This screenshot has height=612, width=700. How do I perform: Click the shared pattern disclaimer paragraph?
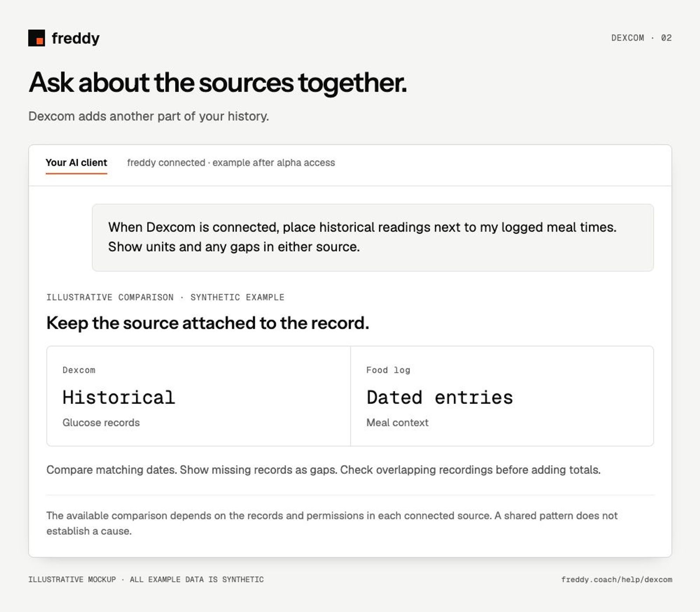tap(332, 523)
